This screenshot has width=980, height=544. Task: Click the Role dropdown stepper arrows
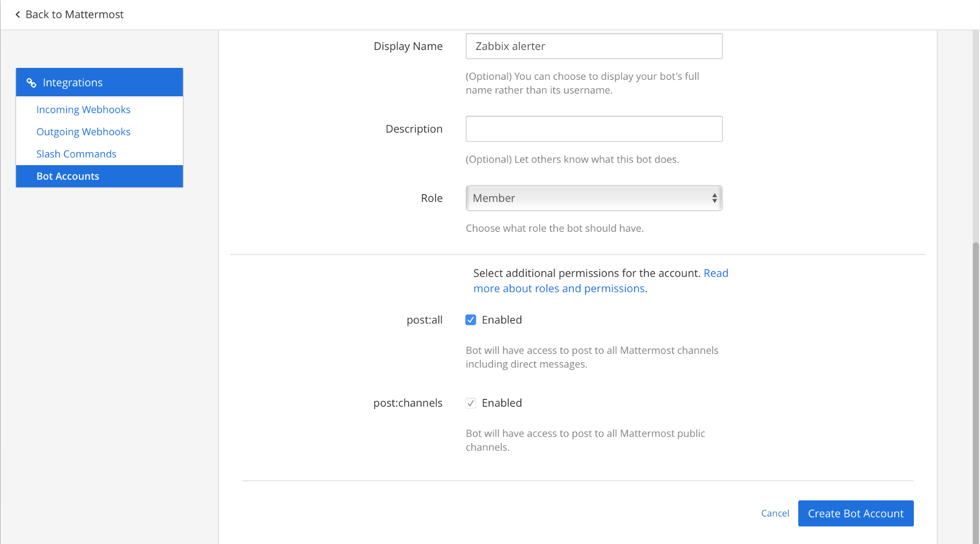(x=714, y=198)
